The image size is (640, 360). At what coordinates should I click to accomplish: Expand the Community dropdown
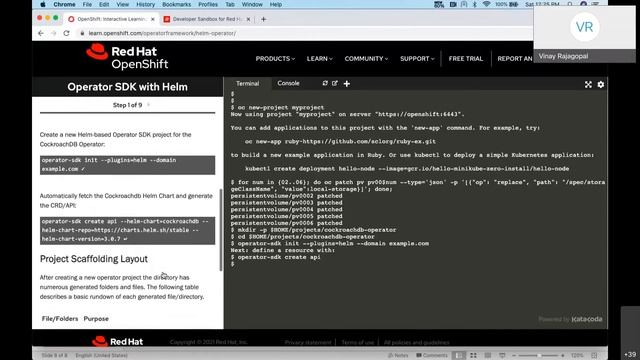(x=366, y=59)
